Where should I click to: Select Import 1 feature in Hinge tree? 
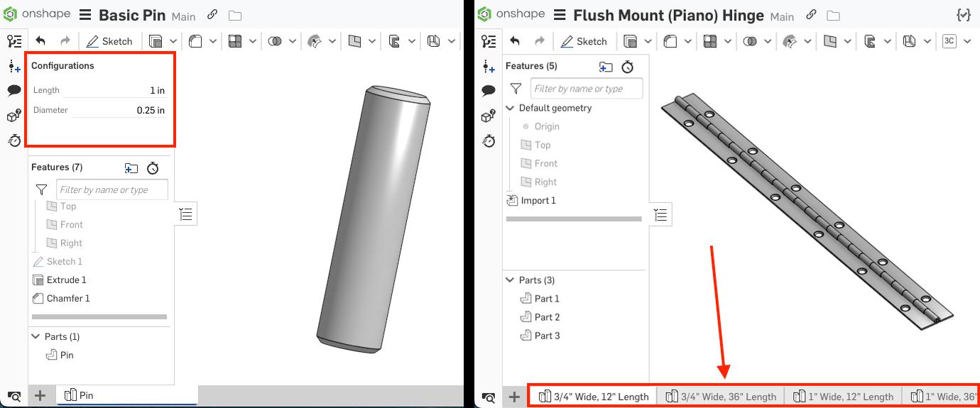(x=538, y=200)
